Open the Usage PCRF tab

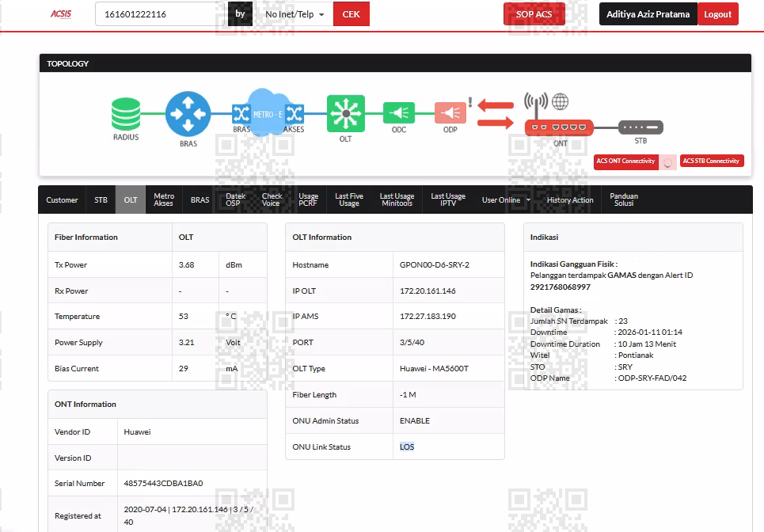pos(309,199)
